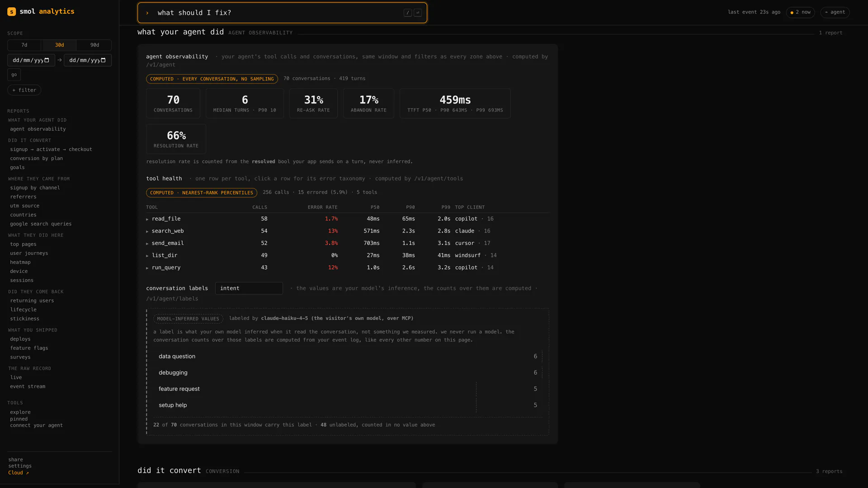The height and width of the screenshot is (488, 868).
Task: Click the start date input field
Action: click(31, 60)
